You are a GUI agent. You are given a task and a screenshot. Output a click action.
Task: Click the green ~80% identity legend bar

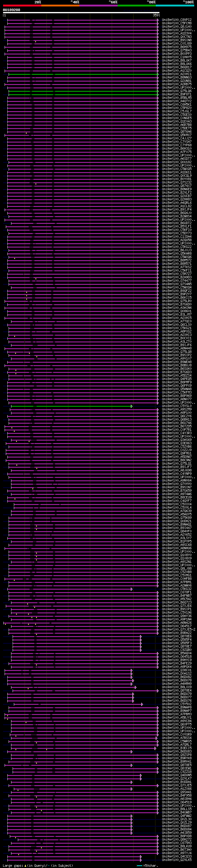pyautogui.click(x=137, y=6)
